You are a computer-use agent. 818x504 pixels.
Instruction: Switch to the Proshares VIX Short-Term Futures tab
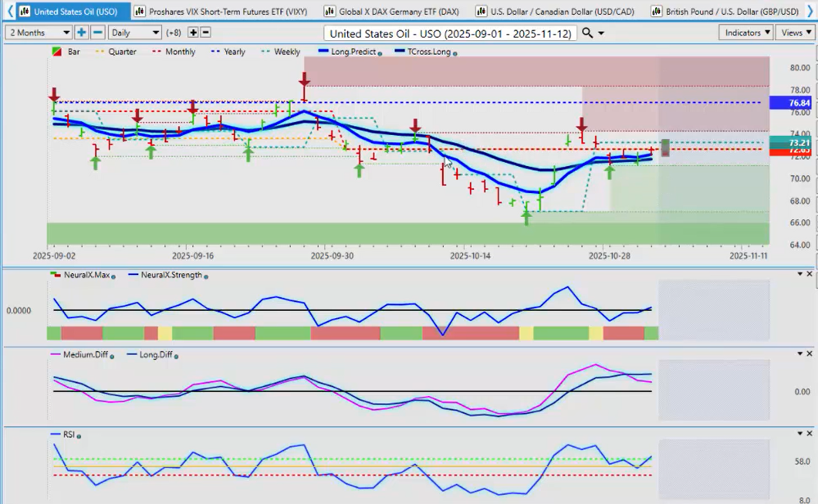tap(219, 11)
